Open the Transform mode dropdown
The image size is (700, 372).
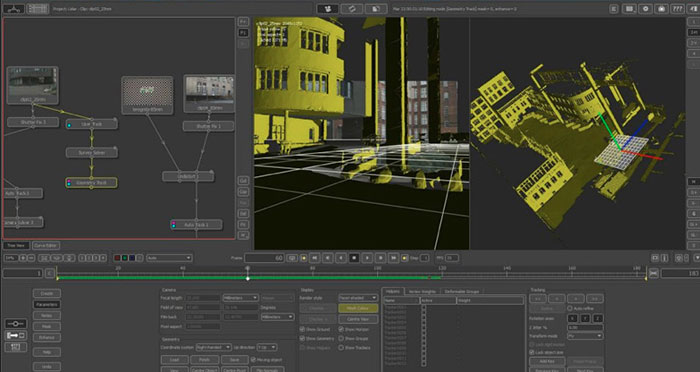[585, 336]
